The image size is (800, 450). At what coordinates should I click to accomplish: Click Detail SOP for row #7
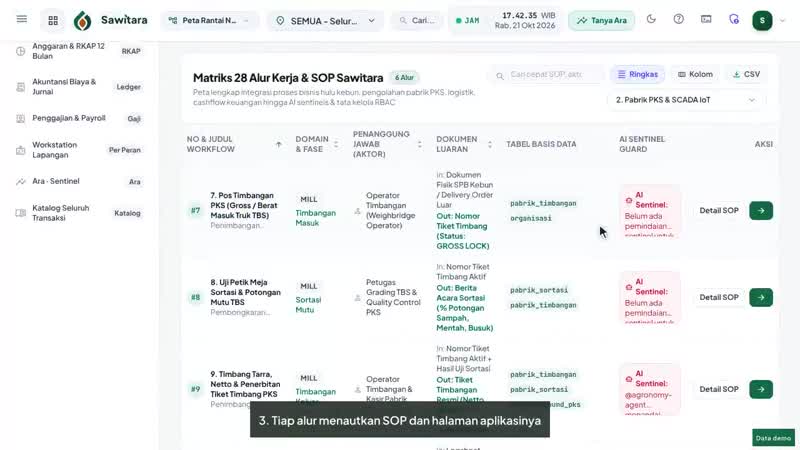point(719,210)
